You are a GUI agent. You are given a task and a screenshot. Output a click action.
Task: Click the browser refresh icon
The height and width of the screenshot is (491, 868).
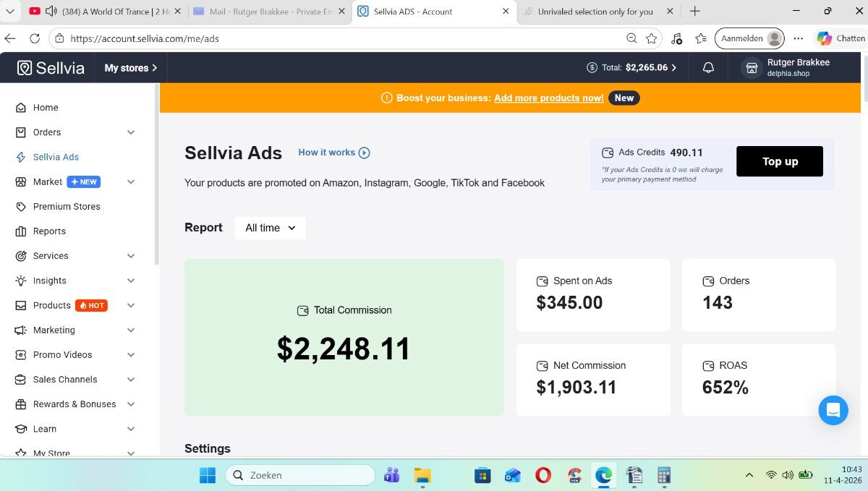tap(35, 38)
